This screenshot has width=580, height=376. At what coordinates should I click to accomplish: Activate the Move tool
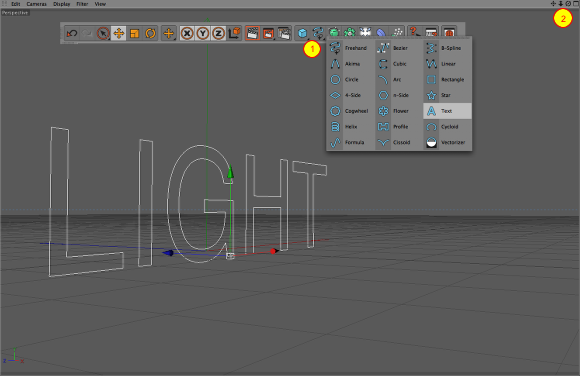tap(118, 33)
